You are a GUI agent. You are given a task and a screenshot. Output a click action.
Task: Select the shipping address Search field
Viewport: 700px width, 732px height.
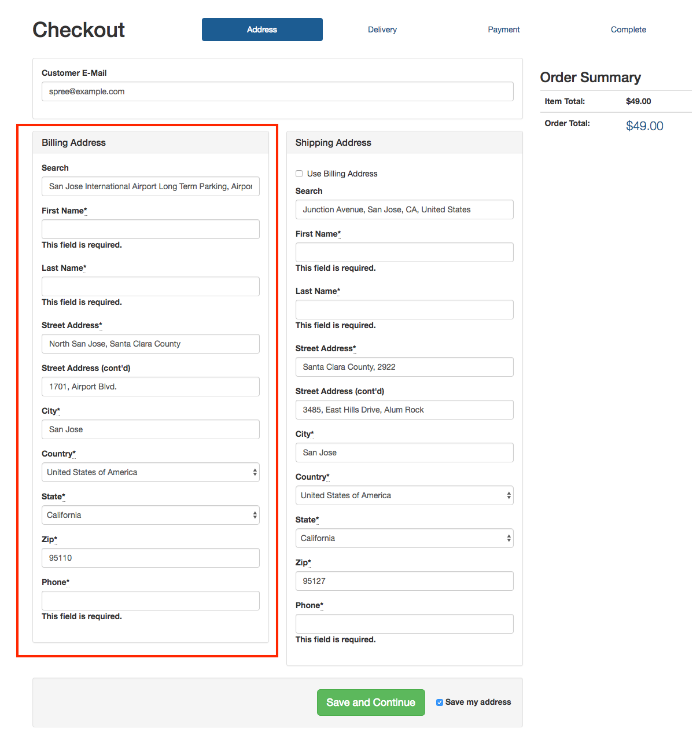pos(404,209)
